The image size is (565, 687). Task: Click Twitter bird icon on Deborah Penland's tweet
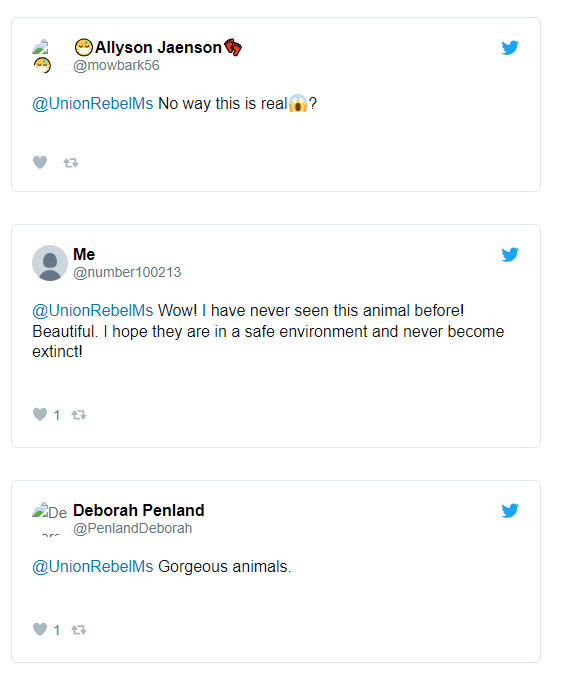[510, 510]
